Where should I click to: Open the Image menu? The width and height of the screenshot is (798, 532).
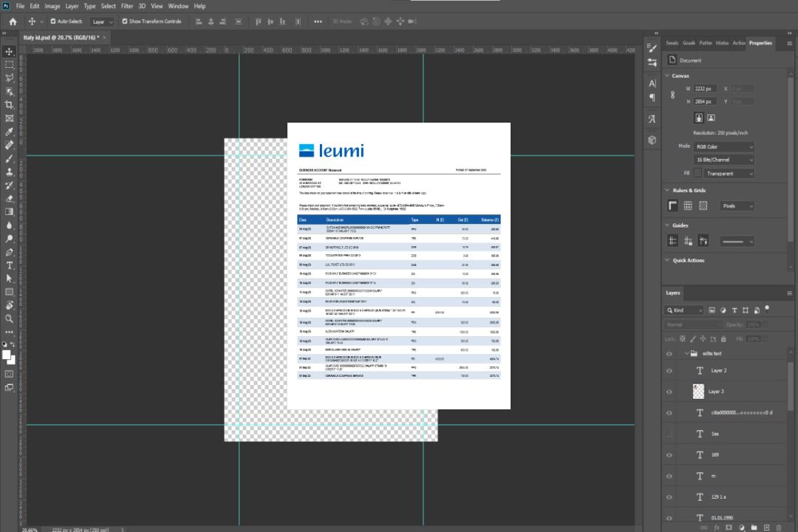tap(52, 6)
